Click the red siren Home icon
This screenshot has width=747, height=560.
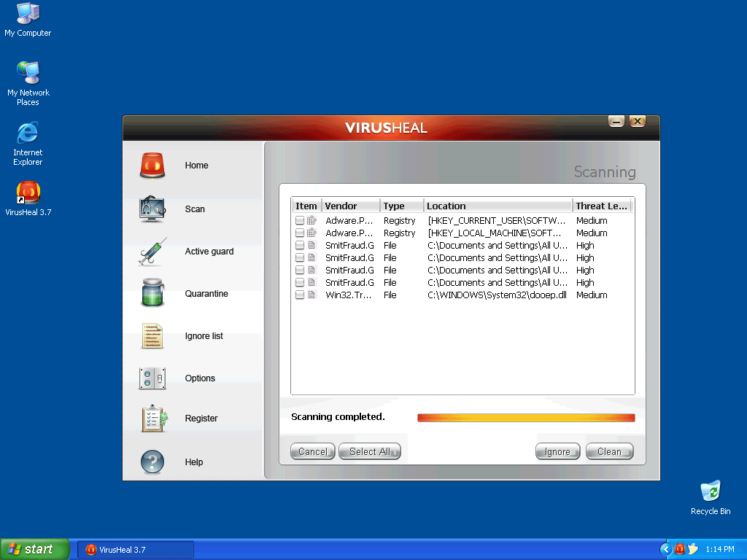point(152,166)
